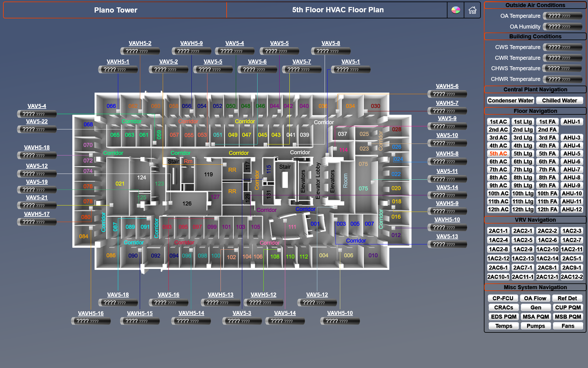Open the Chilled Water plant view
This screenshot has width=588, height=368.
560,100
